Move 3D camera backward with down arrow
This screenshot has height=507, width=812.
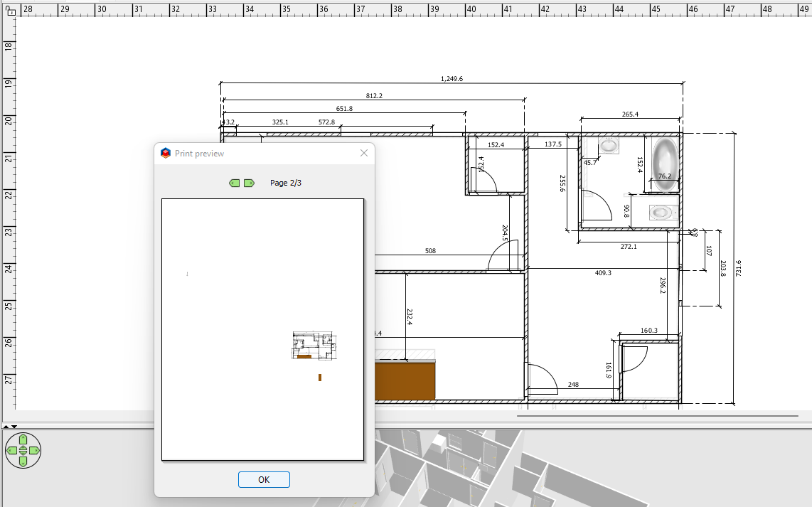(23, 461)
